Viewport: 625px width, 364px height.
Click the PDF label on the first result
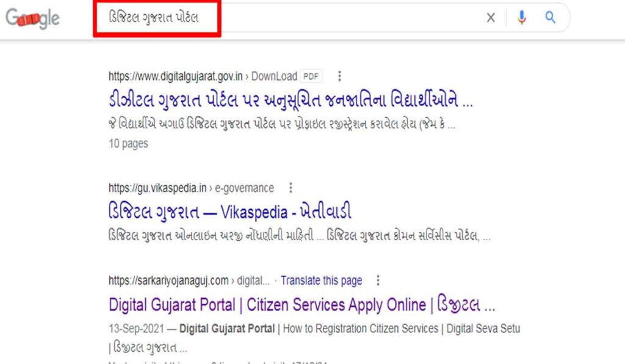pos(311,76)
